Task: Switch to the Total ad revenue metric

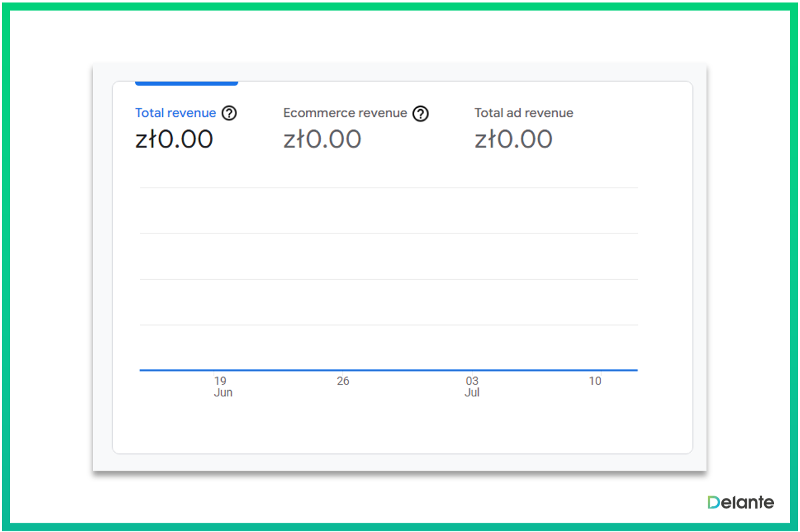Action: click(524, 113)
